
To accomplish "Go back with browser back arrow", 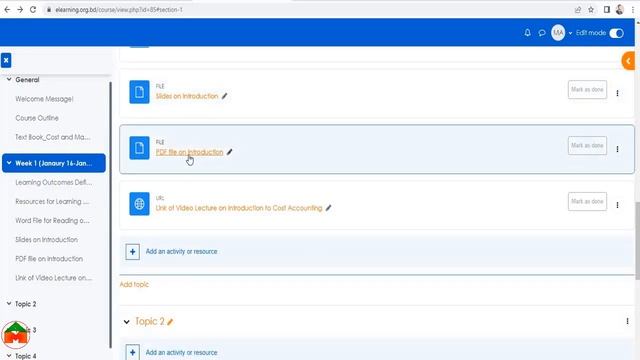I will (x=7, y=9).
